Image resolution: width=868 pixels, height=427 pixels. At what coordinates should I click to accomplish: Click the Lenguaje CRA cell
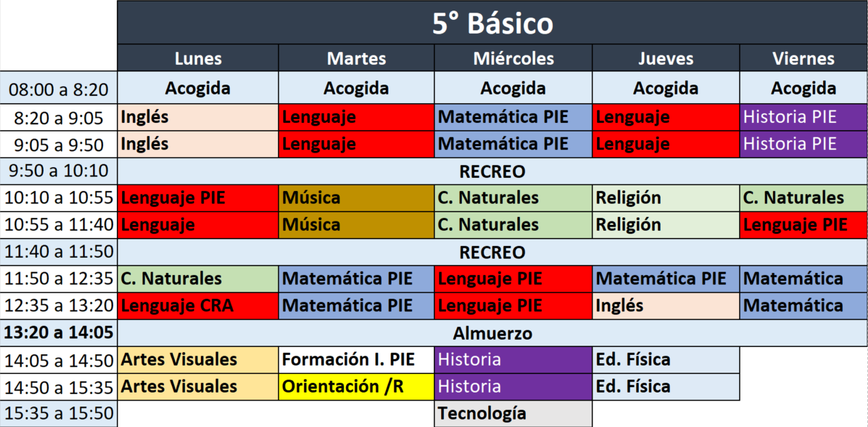tap(198, 306)
